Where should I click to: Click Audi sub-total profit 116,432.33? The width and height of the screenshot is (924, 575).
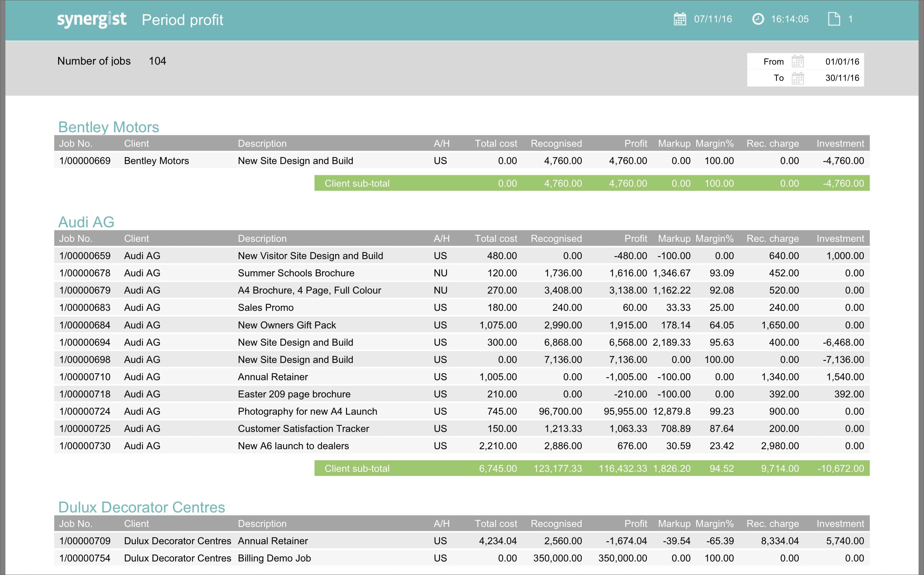click(x=623, y=468)
